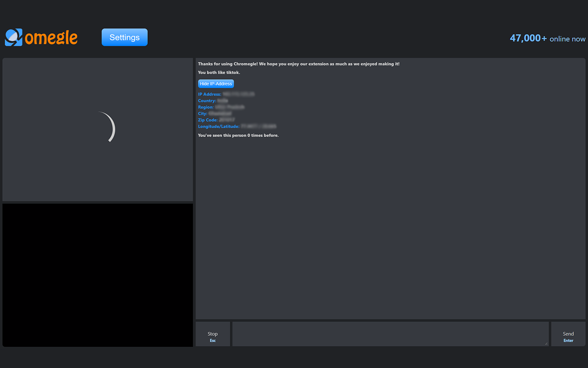Viewport: 588px width, 368px height.
Task: Open the Settings button
Action: coord(124,37)
